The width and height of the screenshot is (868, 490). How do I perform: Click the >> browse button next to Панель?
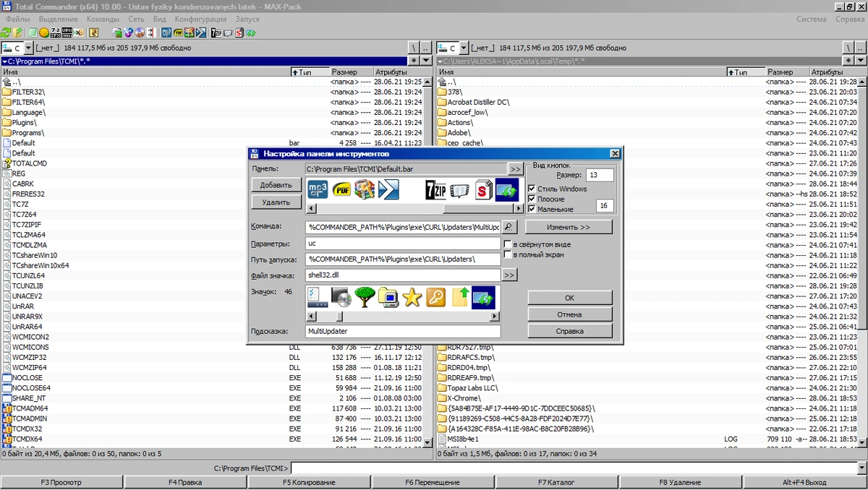(x=515, y=169)
